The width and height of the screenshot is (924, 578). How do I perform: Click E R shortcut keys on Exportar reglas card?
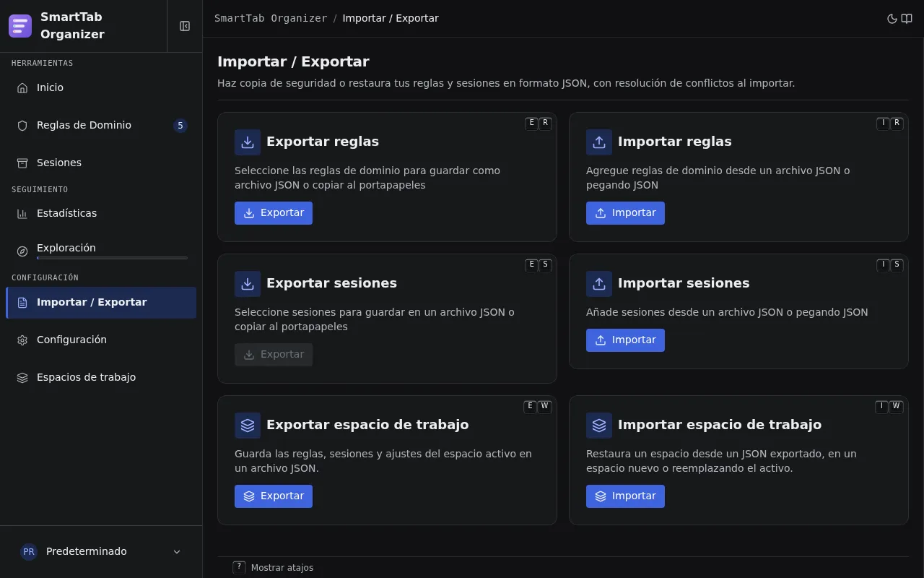point(539,124)
